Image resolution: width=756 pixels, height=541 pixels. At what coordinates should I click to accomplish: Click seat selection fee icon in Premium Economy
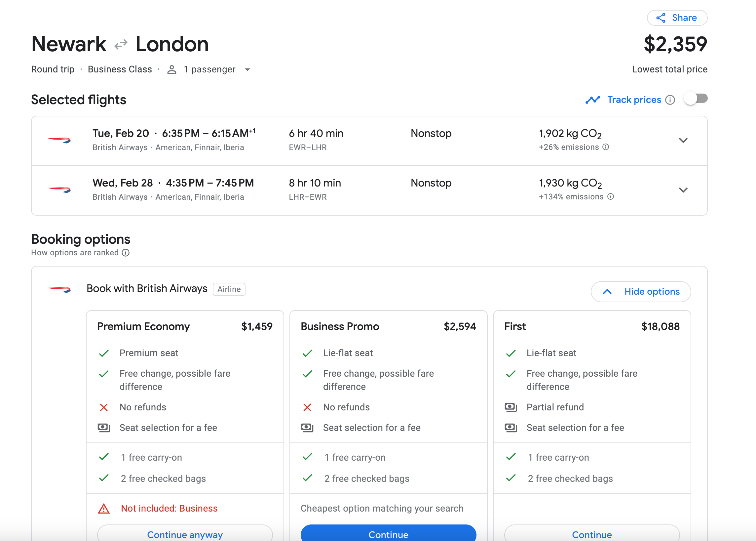pyautogui.click(x=104, y=427)
